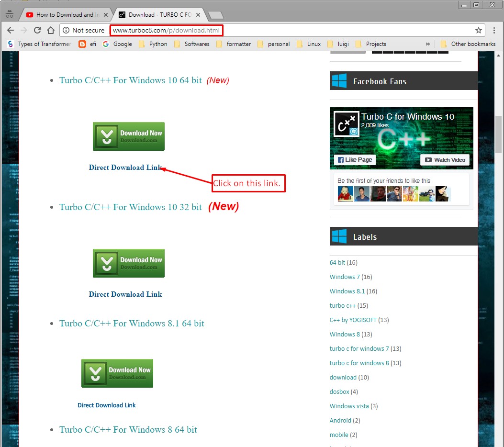Open the 'Android' label link
This screenshot has height=447, width=504.
[x=340, y=421]
